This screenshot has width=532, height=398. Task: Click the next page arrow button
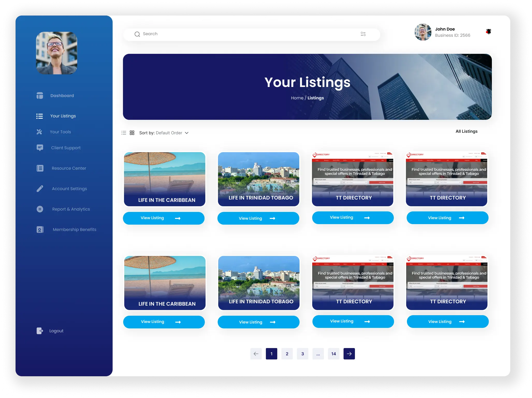click(349, 354)
